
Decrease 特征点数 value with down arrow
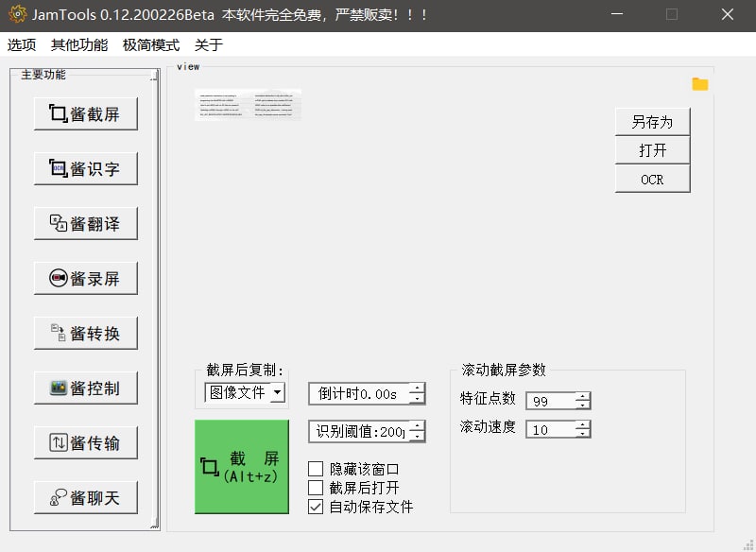(582, 405)
